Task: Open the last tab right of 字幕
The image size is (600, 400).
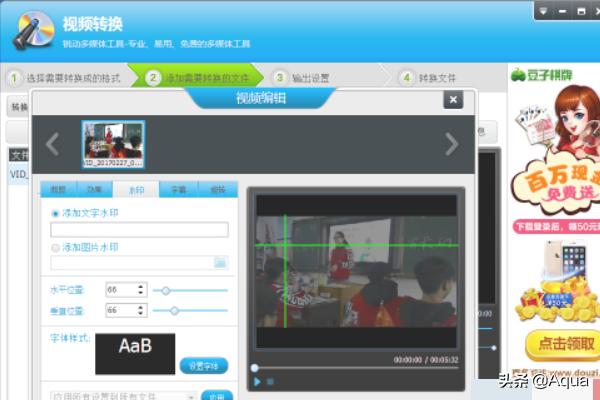Action: pyautogui.click(x=218, y=189)
